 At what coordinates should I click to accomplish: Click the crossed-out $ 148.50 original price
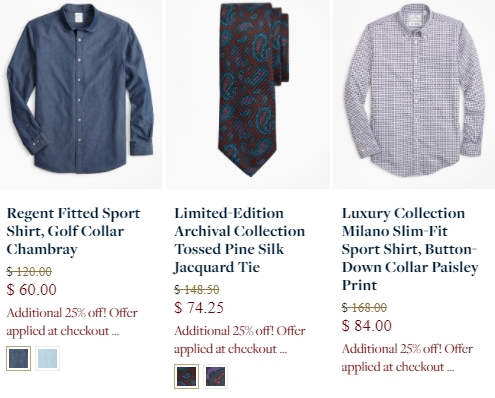point(197,290)
